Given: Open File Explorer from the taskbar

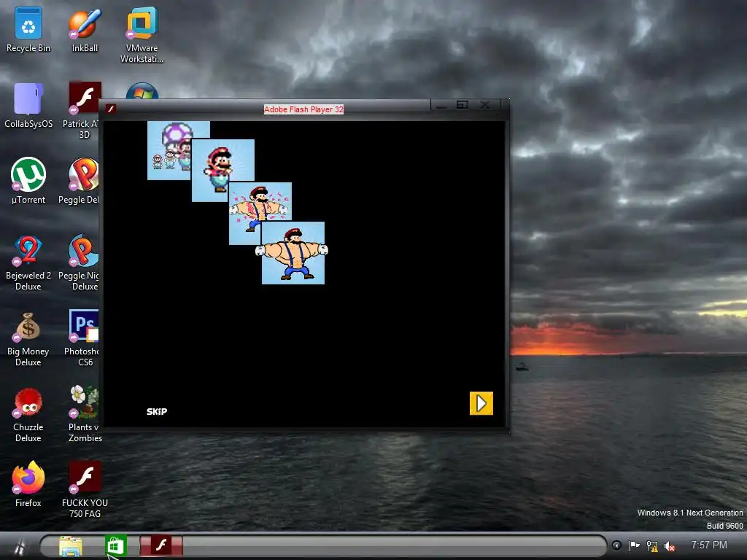Looking at the screenshot, I should (71, 545).
